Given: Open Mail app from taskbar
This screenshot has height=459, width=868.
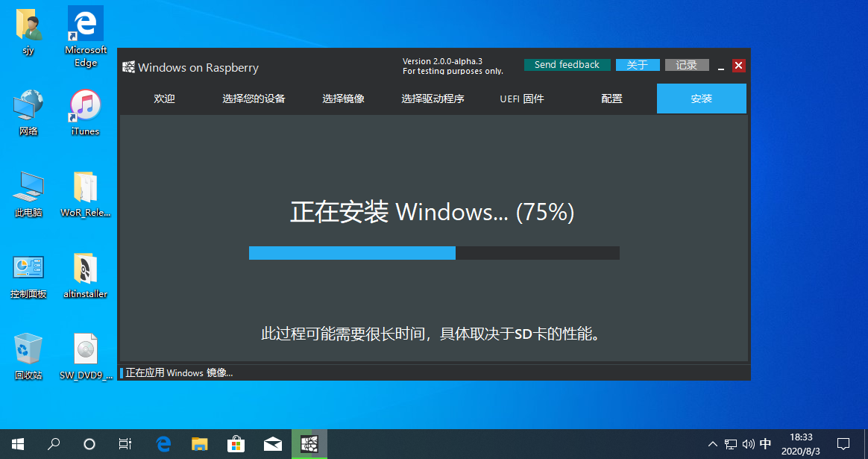Looking at the screenshot, I should [x=272, y=444].
